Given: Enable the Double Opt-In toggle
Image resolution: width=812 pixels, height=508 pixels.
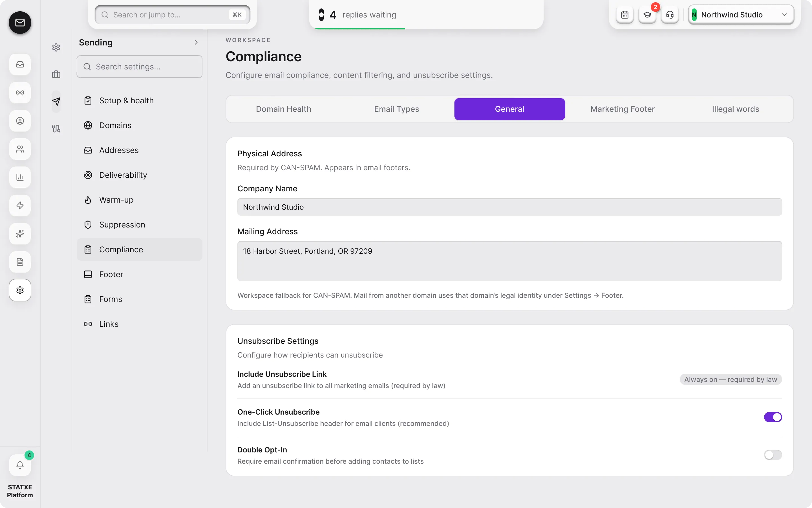Looking at the screenshot, I should click(x=773, y=455).
